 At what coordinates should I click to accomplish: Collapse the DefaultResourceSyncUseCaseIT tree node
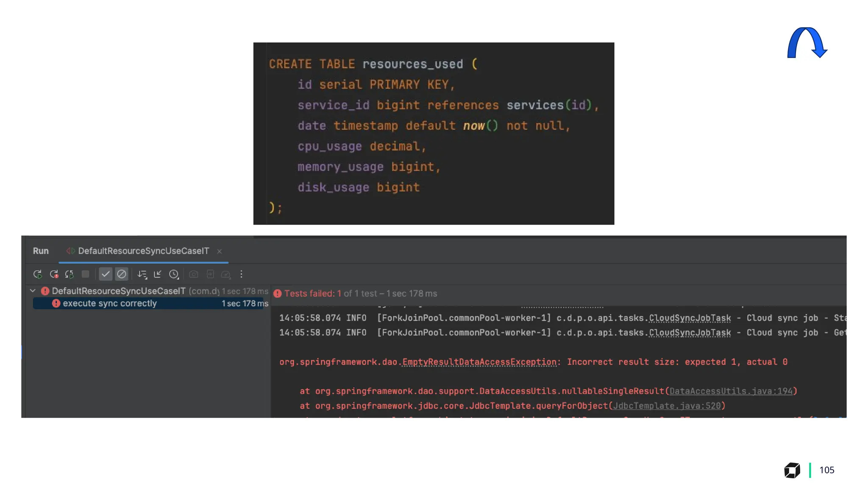point(33,291)
